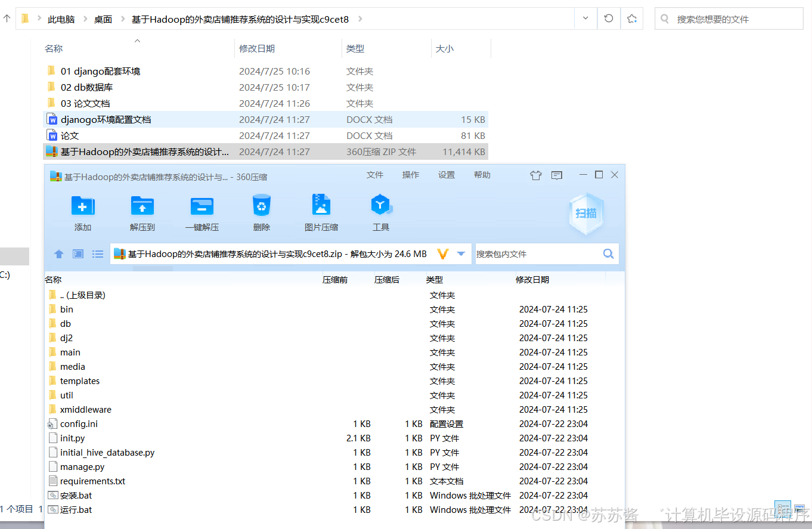Screen dimensions: 812x529
Task: Open the 文件 menu in 360压缩
Action: (x=374, y=175)
